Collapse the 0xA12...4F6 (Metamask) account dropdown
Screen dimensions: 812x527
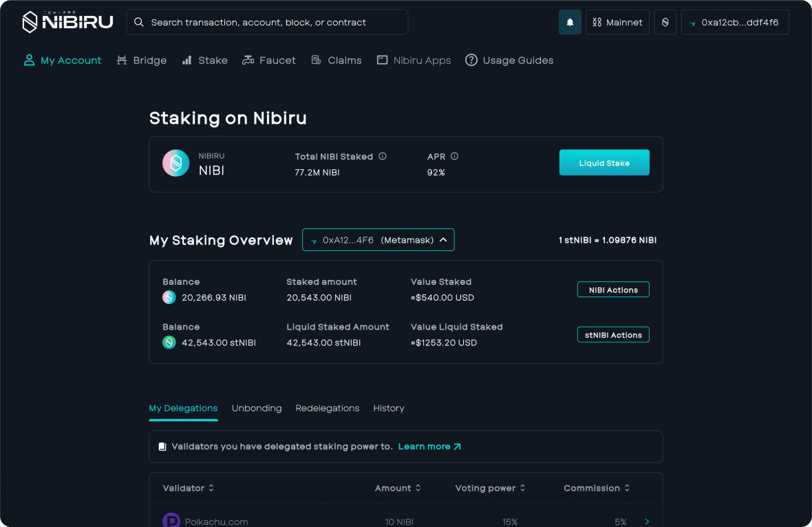(378, 239)
